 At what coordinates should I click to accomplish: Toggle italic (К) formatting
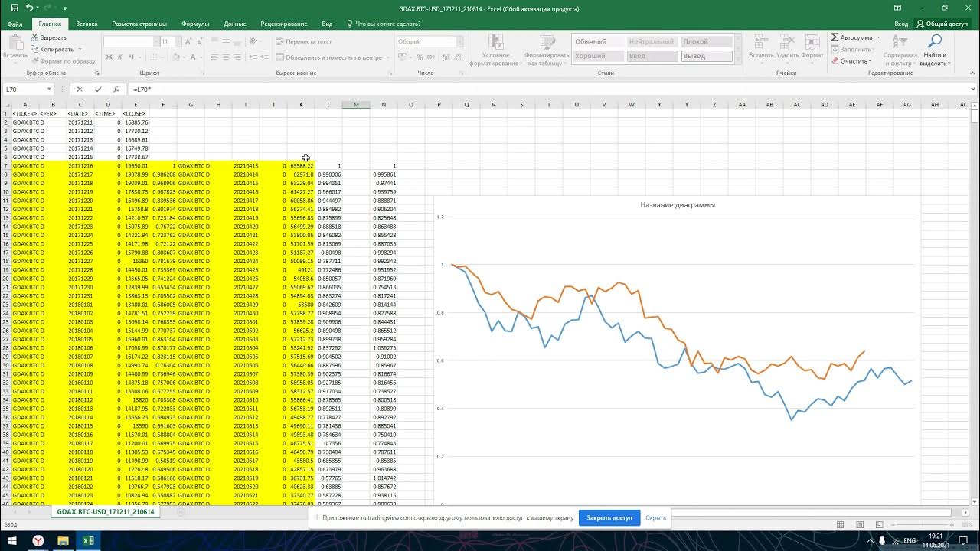[120, 57]
